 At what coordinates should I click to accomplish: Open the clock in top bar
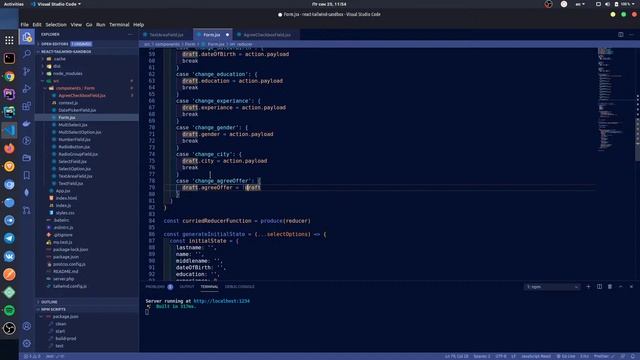[x=329, y=4]
